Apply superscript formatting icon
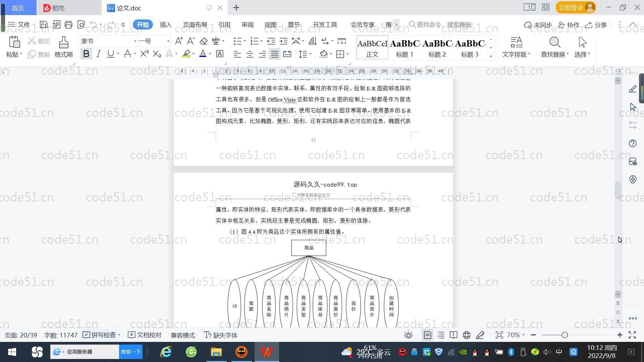644x362 pixels. point(144,54)
